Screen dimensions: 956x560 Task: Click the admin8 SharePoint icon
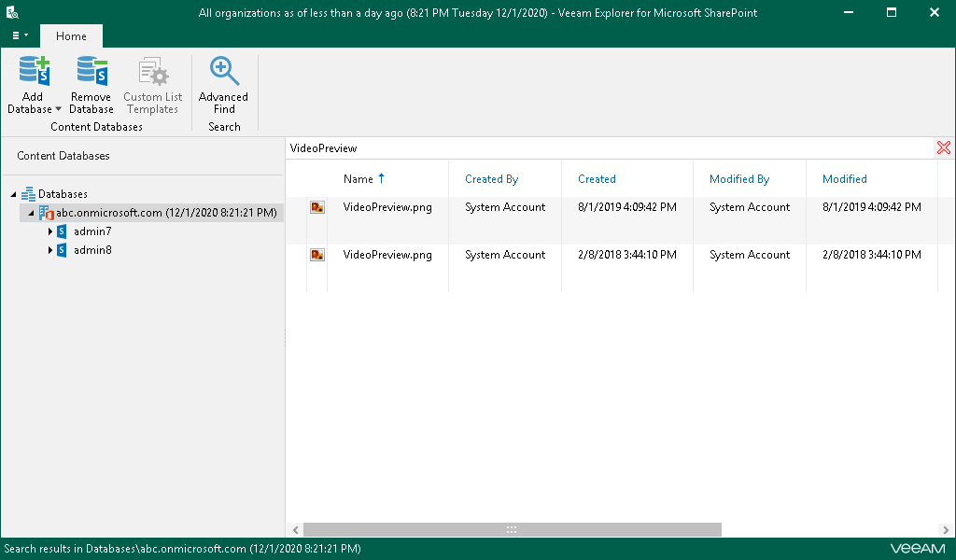pyautogui.click(x=62, y=250)
